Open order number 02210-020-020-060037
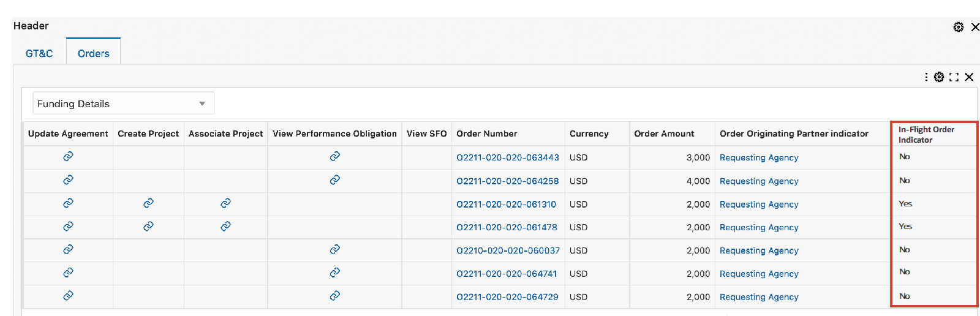 [x=508, y=250]
